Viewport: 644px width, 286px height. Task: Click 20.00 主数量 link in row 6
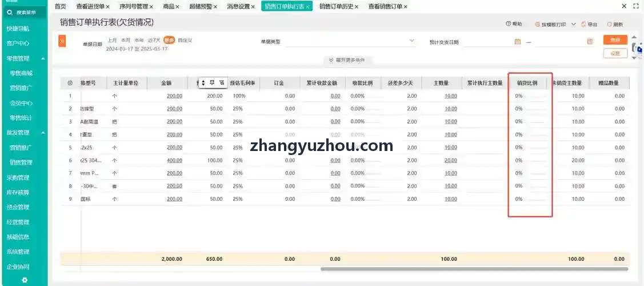pos(450,160)
